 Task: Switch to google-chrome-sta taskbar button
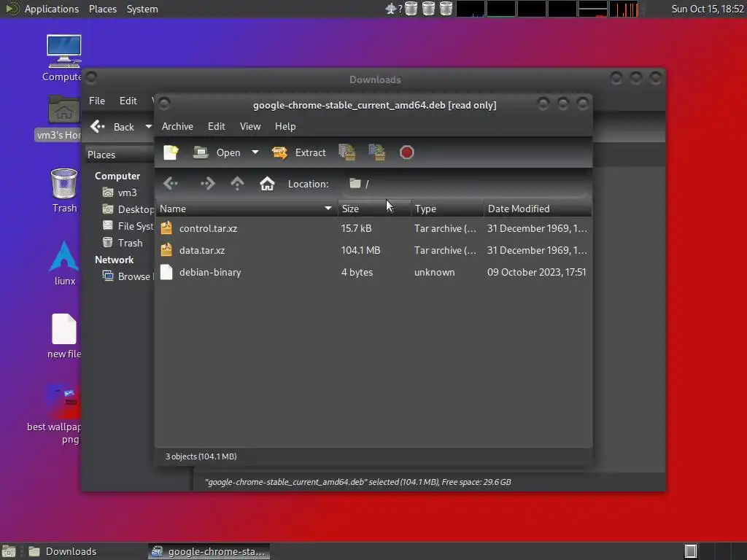(x=209, y=551)
